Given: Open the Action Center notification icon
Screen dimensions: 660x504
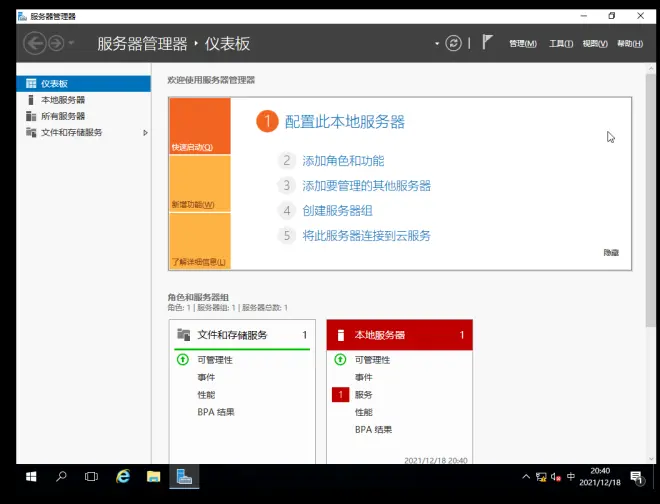Looking at the screenshot, I should pyautogui.click(x=637, y=477).
